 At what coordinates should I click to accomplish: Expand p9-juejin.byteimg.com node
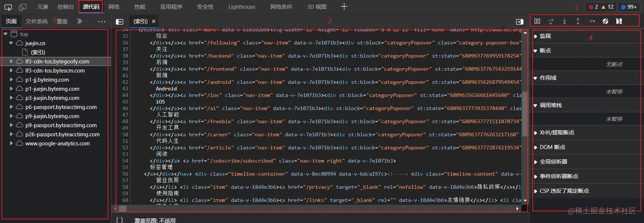click(x=11, y=116)
